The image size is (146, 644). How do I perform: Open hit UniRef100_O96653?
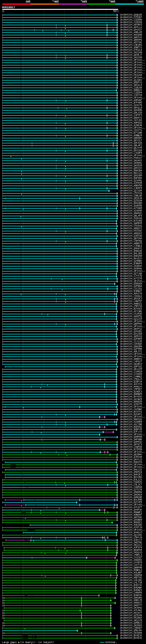131,560
